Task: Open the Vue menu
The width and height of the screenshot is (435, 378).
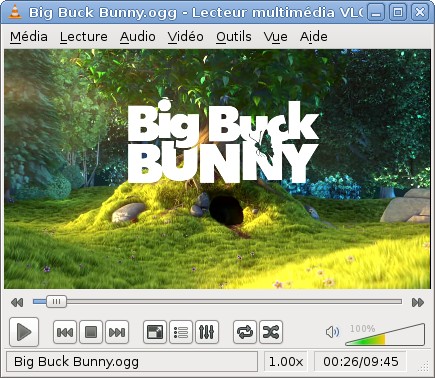Action: pos(276,36)
